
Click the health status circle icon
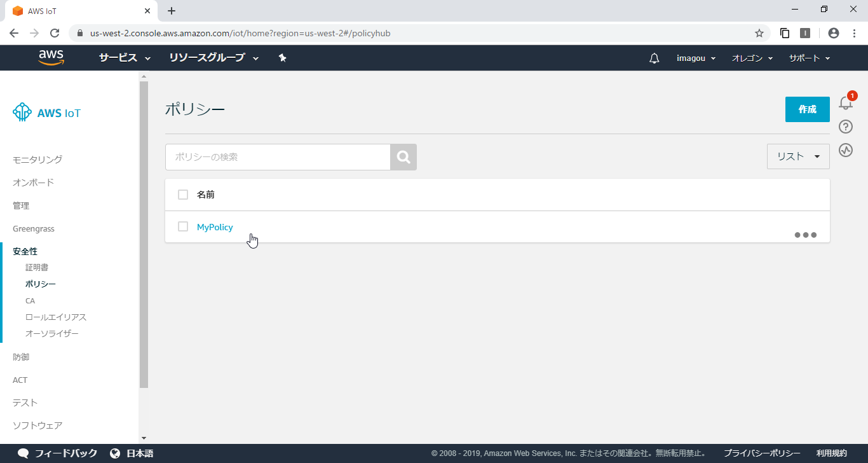(845, 150)
